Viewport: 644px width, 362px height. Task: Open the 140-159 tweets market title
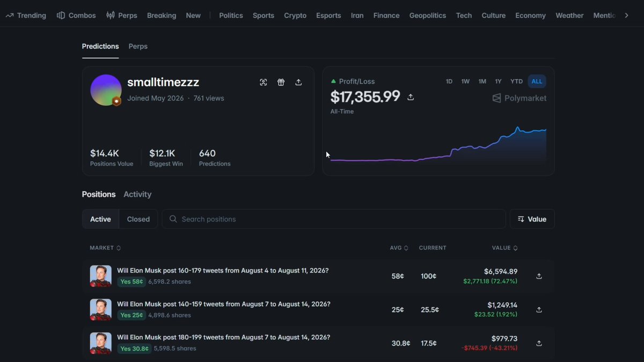tap(224, 304)
